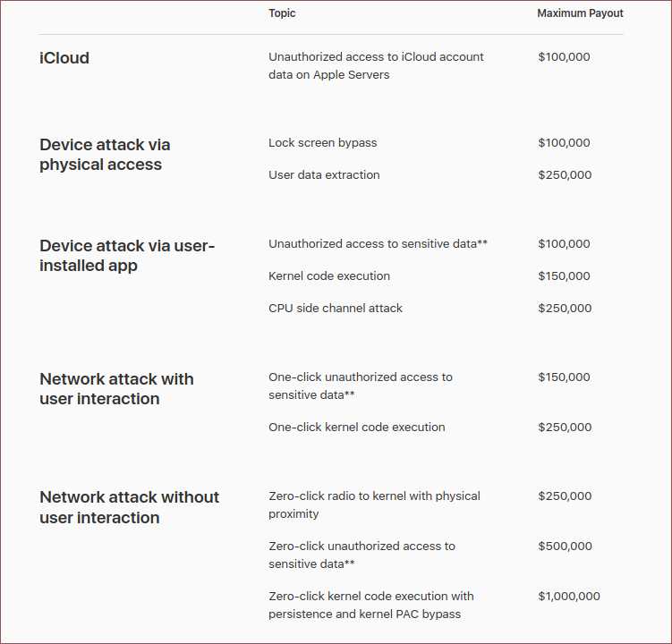Click payout amount for CPU side channel attack
This screenshot has height=644, width=672.
565,309
